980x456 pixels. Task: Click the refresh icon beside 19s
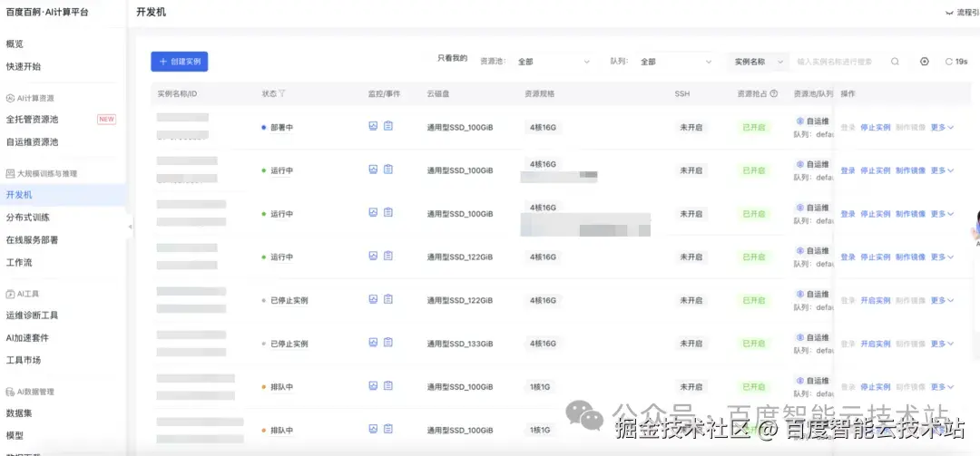tap(949, 62)
